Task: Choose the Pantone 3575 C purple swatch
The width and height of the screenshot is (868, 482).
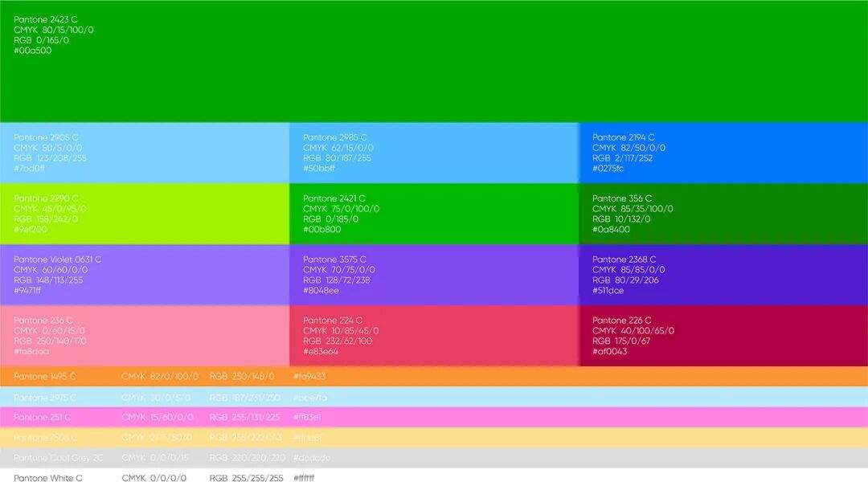Action: point(434,275)
